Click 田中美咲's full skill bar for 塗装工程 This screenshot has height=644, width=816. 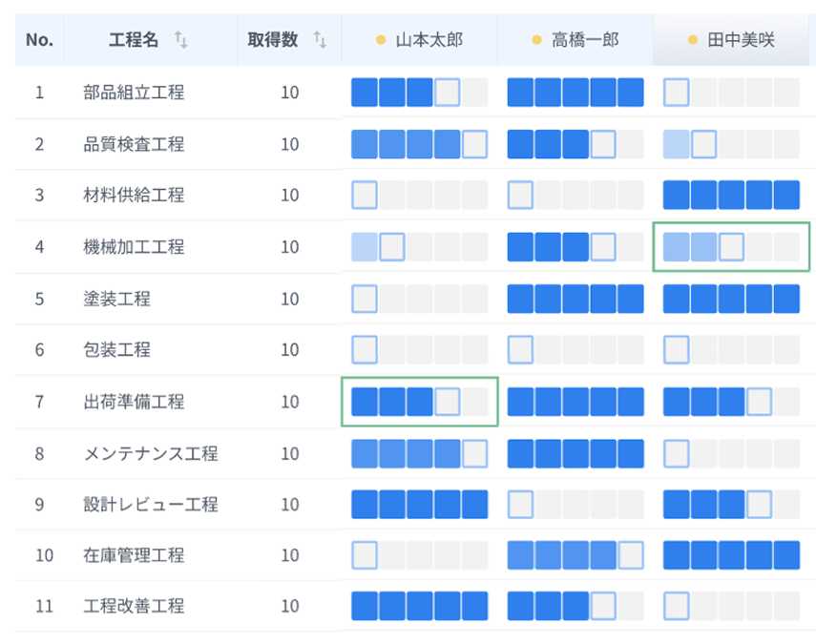[x=731, y=299]
